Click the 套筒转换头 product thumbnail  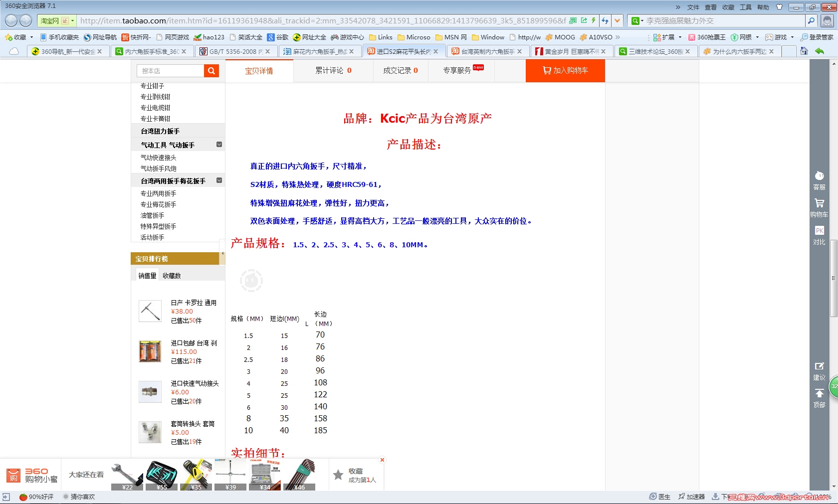pyautogui.click(x=150, y=432)
